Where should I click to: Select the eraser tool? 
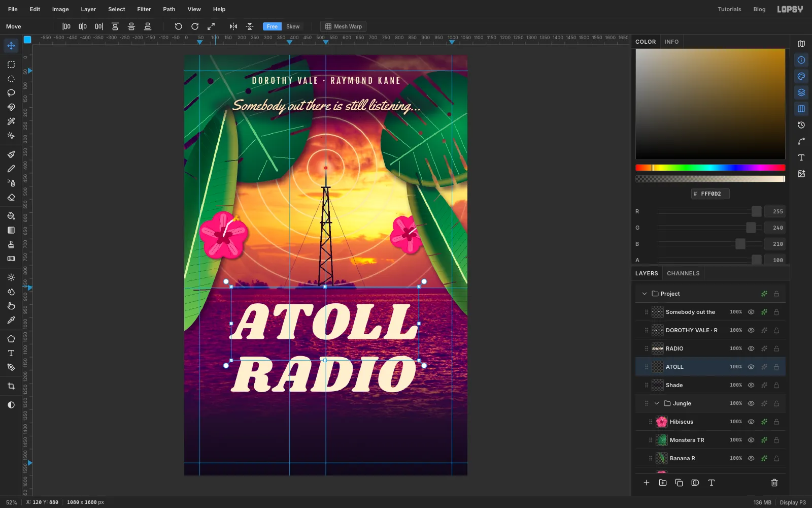pos(11,197)
